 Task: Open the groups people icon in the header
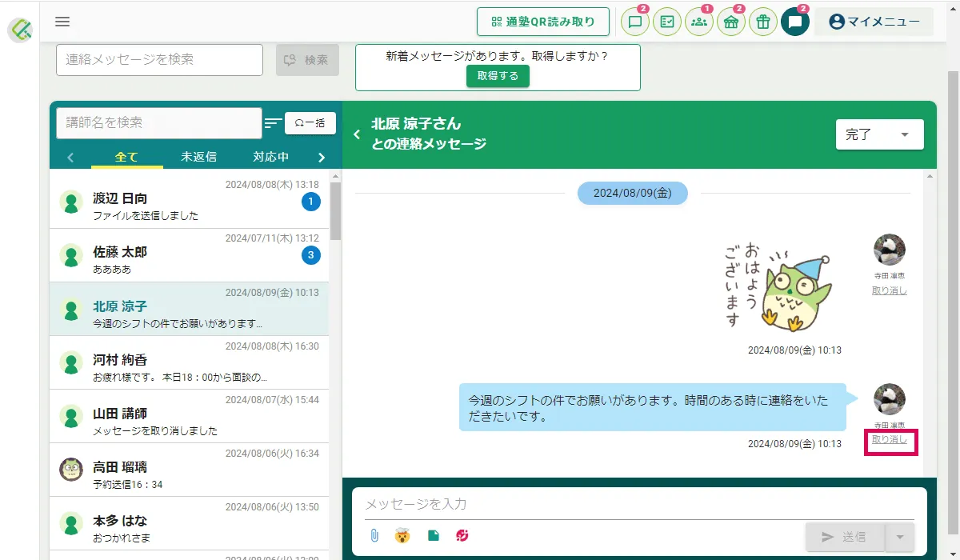[x=699, y=22]
